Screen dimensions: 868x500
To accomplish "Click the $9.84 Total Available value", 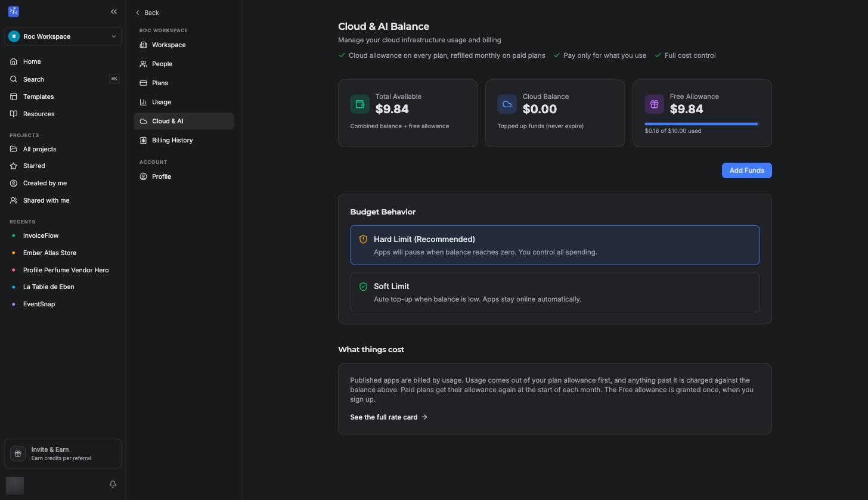I will 392,109.
